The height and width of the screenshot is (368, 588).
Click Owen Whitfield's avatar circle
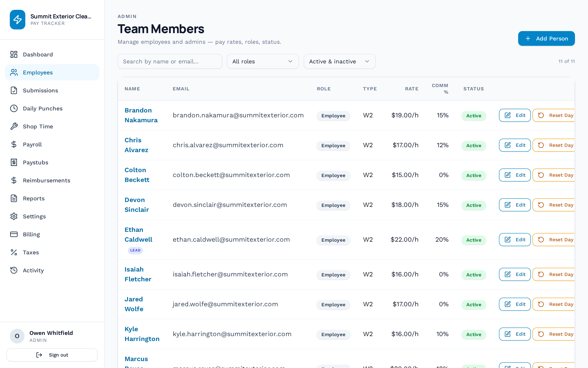click(17, 336)
